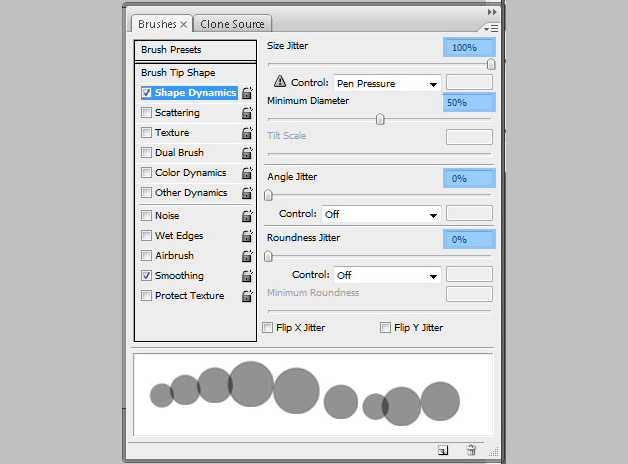Select the Texture label
The height and width of the screenshot is (464, 628).
click(x=172, y=133)
